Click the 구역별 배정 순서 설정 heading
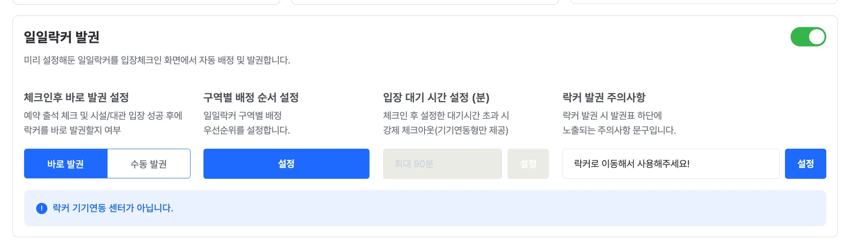 point(251,98)
